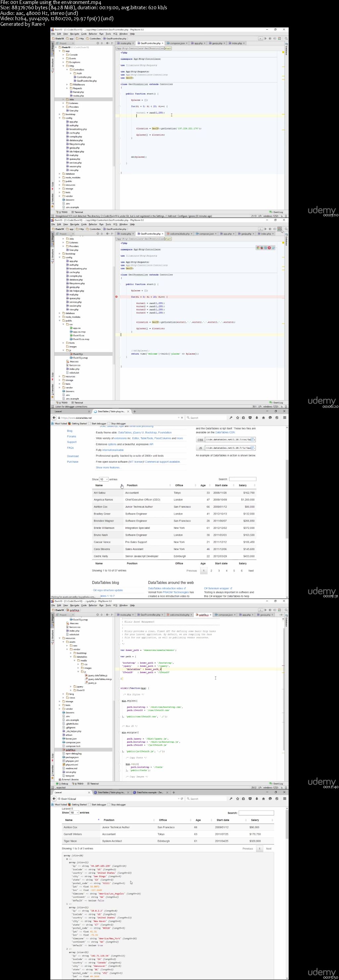
Task: Focus table Search field on datatables.net page
Action: (x=243, y=479)
